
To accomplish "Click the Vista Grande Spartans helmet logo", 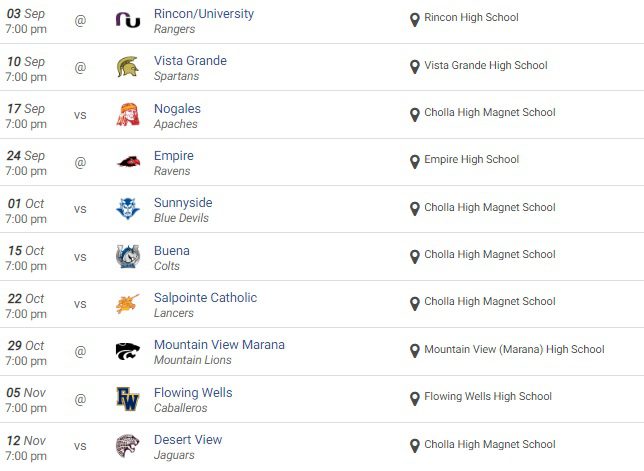I will click(x=128, y=68).
